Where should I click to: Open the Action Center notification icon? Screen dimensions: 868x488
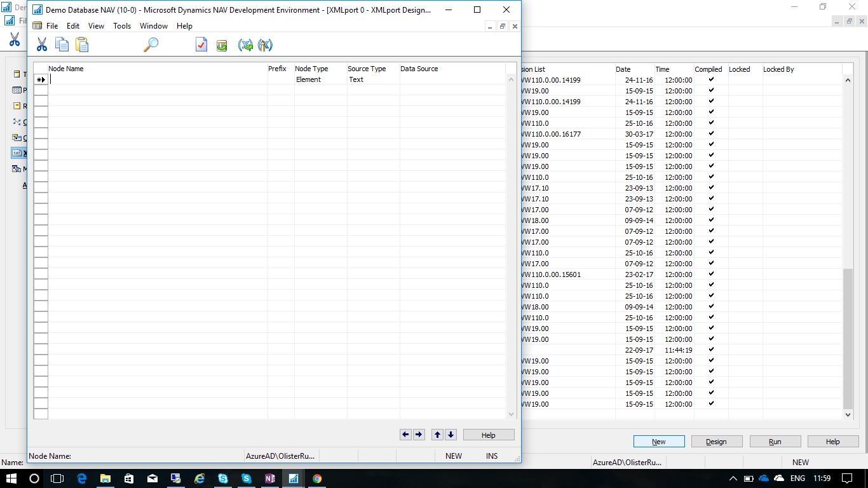tap(847, 478)
